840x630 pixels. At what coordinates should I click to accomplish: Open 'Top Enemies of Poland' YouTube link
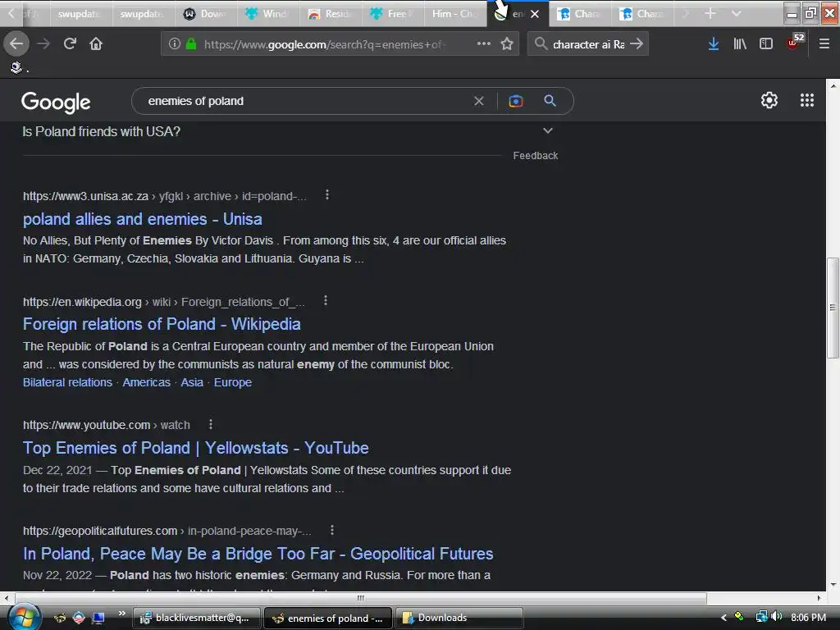[x=195, y=448]
